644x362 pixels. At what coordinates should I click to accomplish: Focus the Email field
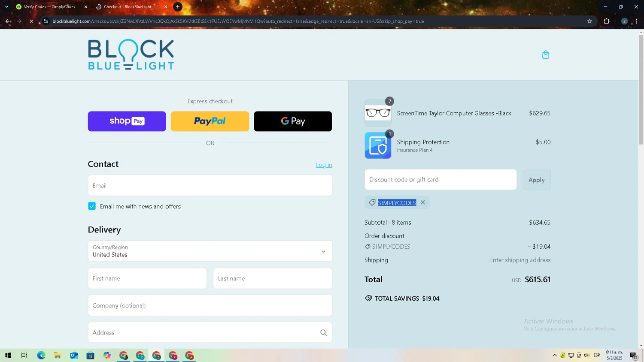[210, 185]
